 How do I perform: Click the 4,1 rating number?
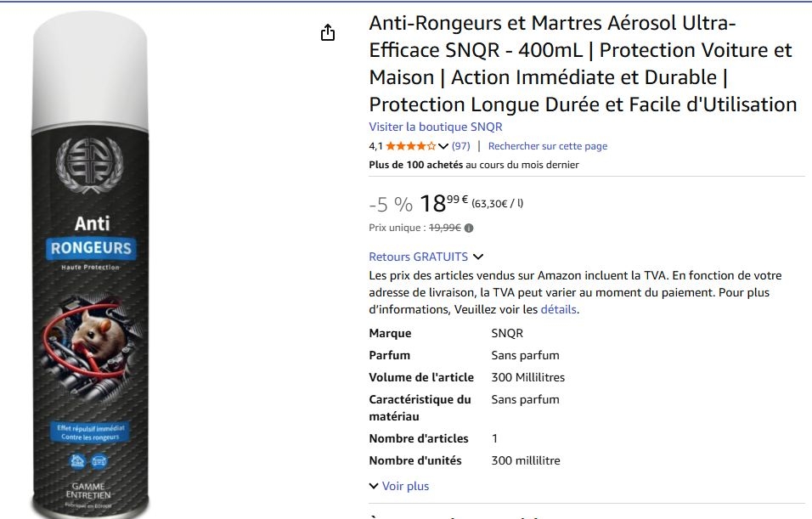375,146
